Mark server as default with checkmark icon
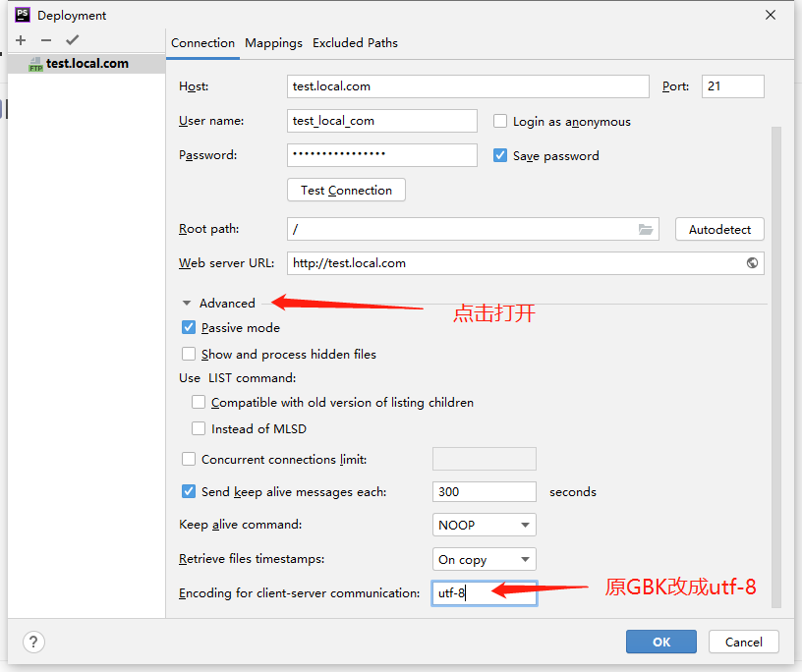Viewport: 802px width, 672px height. pyautogui.click(x=72, y=40)
